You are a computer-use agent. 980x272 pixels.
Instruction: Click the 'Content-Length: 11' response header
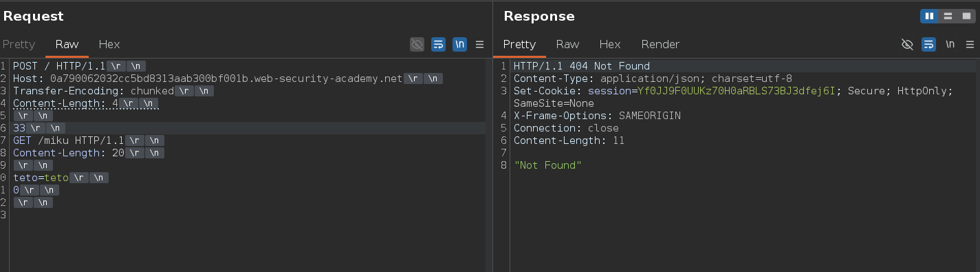[x=569, y=140]
